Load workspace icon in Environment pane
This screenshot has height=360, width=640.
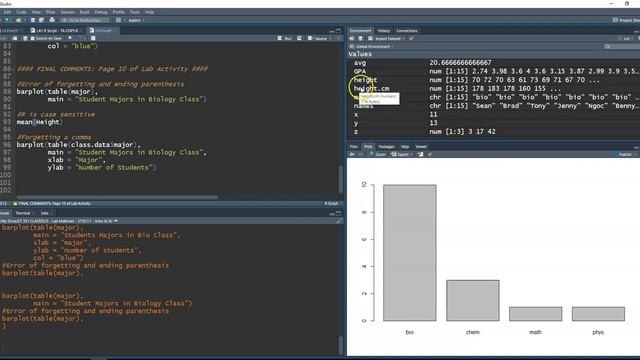351,38
